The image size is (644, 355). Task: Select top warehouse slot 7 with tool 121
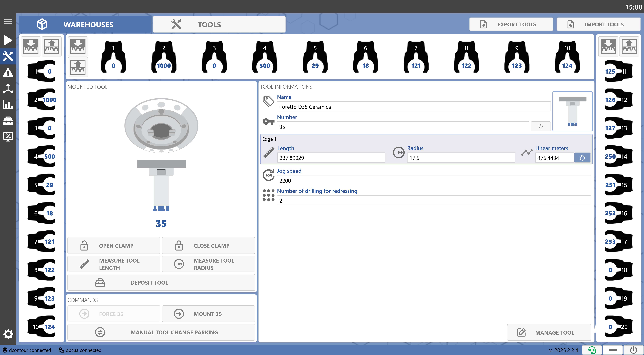416,57
